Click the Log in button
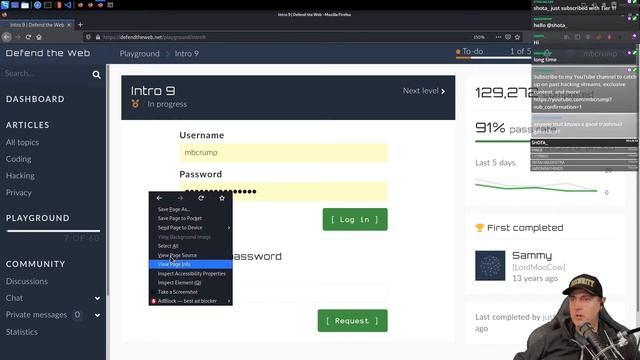640x360 pixels. coord(355,220)
